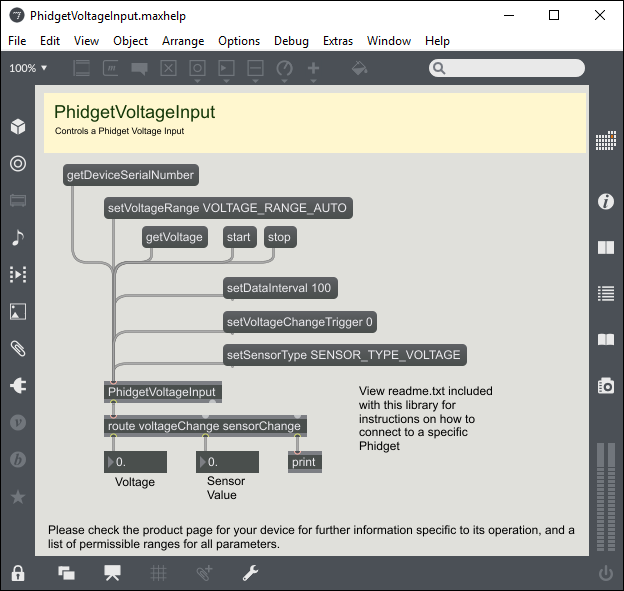Screen dimensions: 624x591
Task: Click the setVoltageChangeTrigger 0 message
Action: (300, 322)
